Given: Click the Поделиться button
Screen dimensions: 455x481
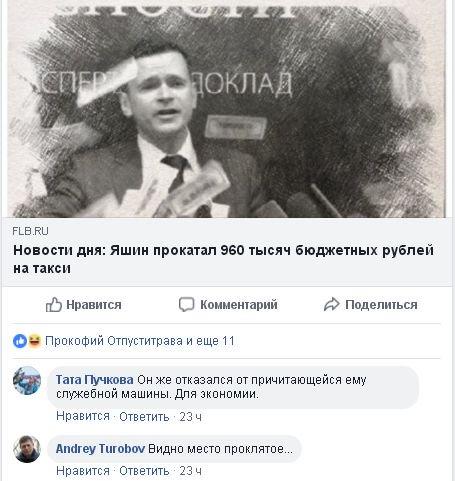Looking at the screenshot, I should tap(370, 305).
